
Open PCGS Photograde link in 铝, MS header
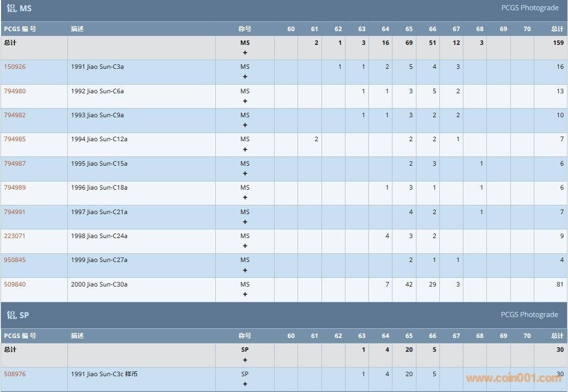pyautogui.click(x=529, y=8)
